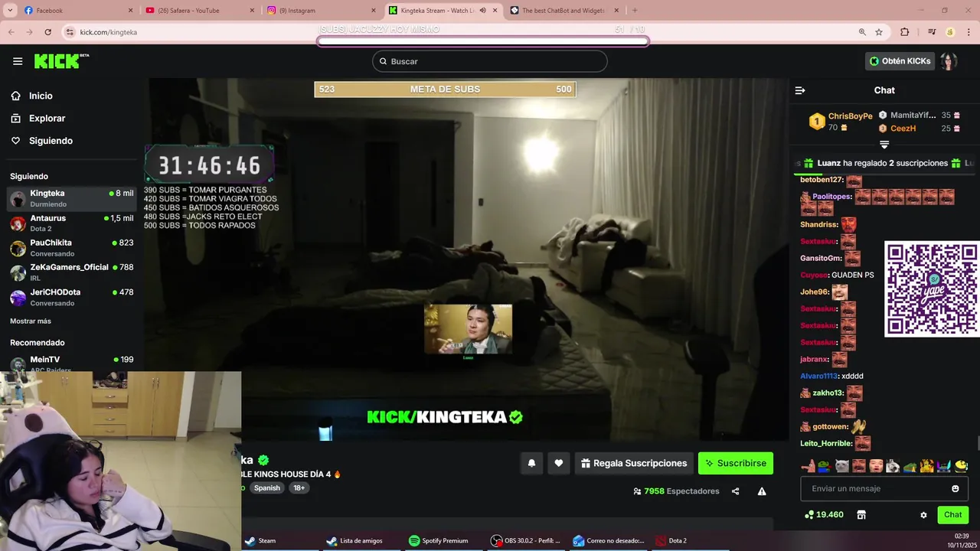The width and height of the screenshot is (980, 551).
Task: Open Steam in taskbar
Action: pyautogui.click(x=260, y=540)
